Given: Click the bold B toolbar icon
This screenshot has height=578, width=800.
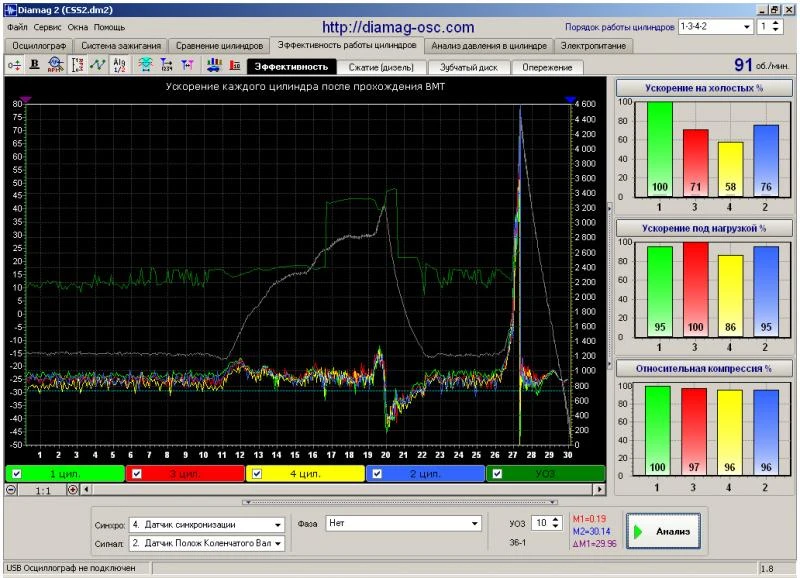Looking at the screenshot, I should (35, 65).
